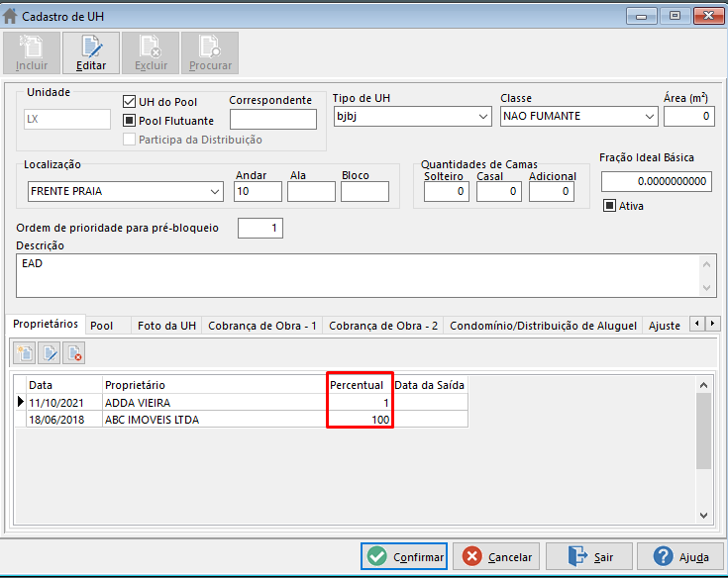The image size is (728, 578).
Task: Click the Percentual value 100 cell
Action: (360, 420)
